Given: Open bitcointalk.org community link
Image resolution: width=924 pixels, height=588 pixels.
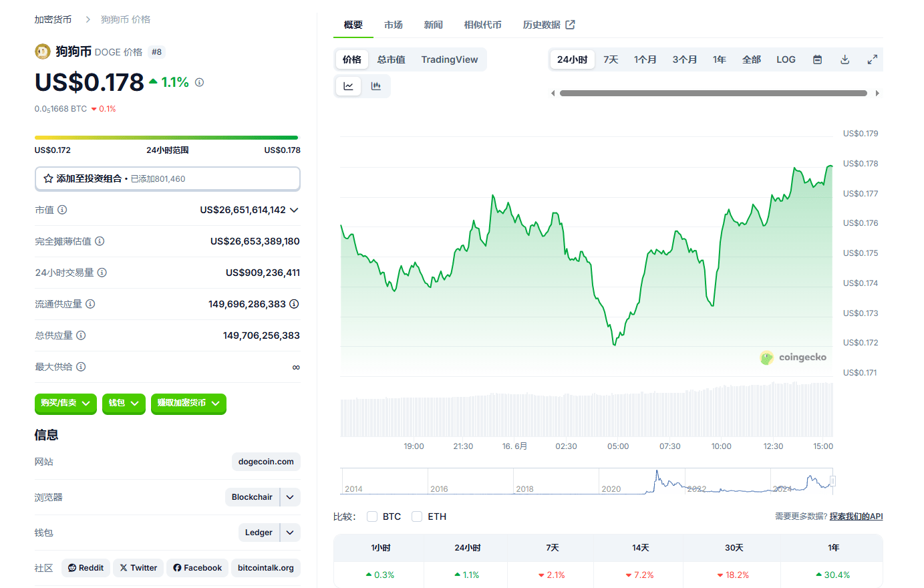Looking at the screenshot, I should [x=266, y=568].
